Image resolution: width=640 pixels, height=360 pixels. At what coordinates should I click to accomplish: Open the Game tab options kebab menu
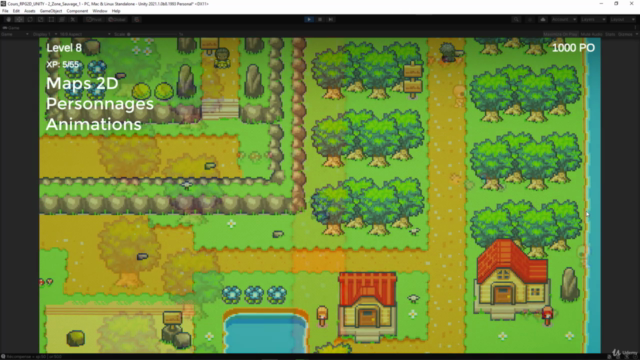(x=637, y=28)
